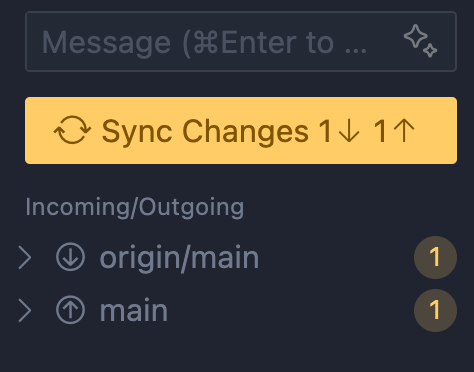Click the count badge next to origin/main
Viewport: 474px width, 372px height.
click(435, 257)
